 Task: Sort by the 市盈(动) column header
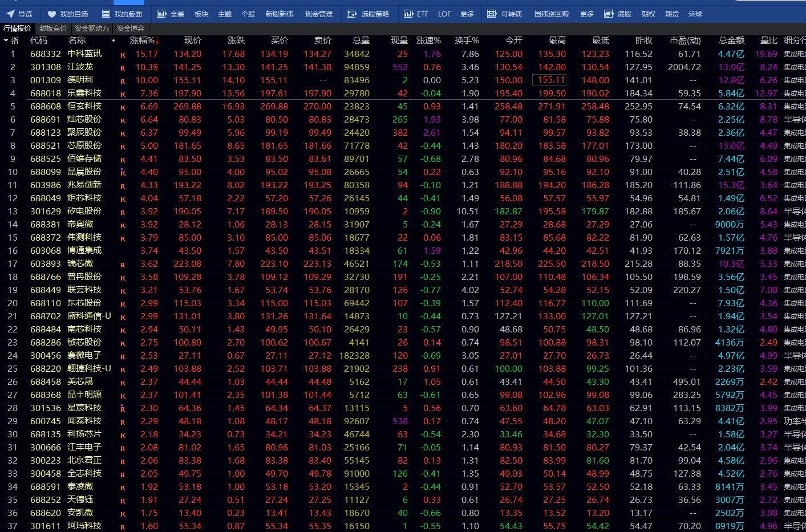click(x=685, y=40)
